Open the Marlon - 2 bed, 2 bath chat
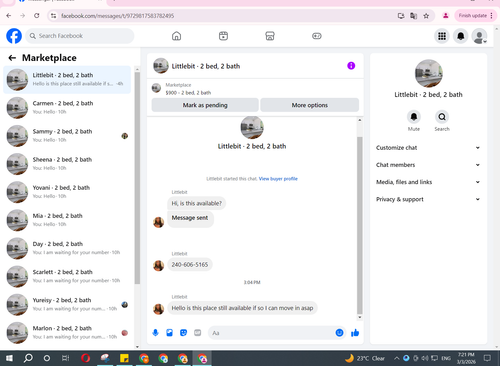 point(67,333)
